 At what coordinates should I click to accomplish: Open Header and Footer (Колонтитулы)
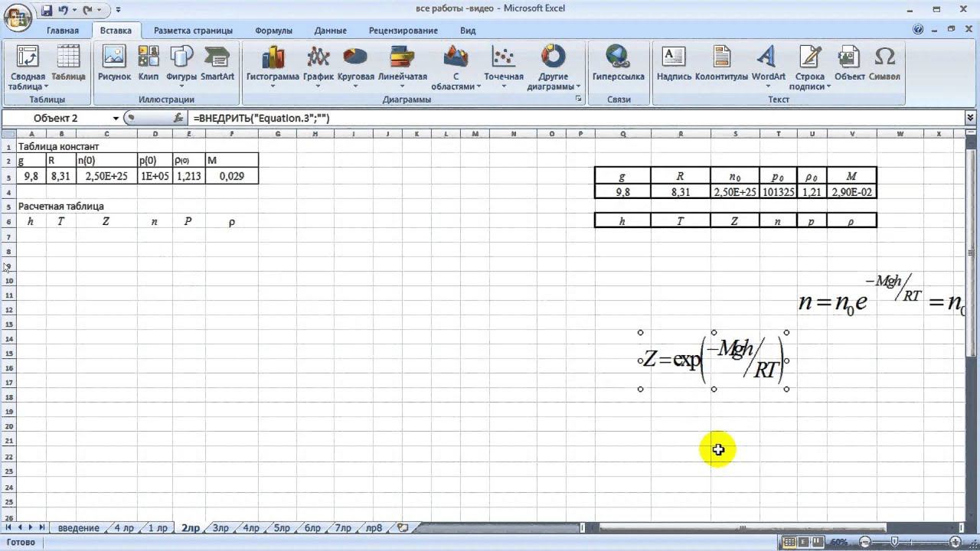click(721, 63)
